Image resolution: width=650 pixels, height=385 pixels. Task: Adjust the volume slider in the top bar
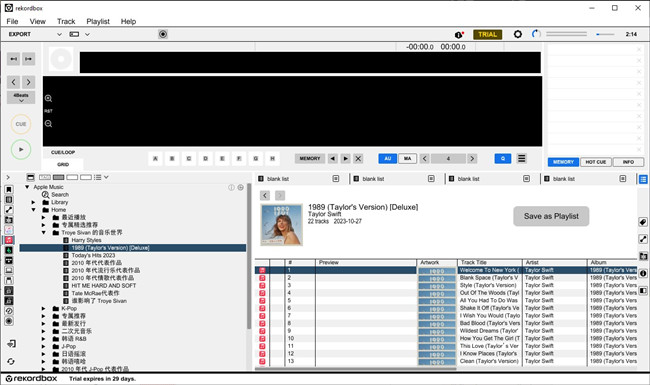coord(605,34)
